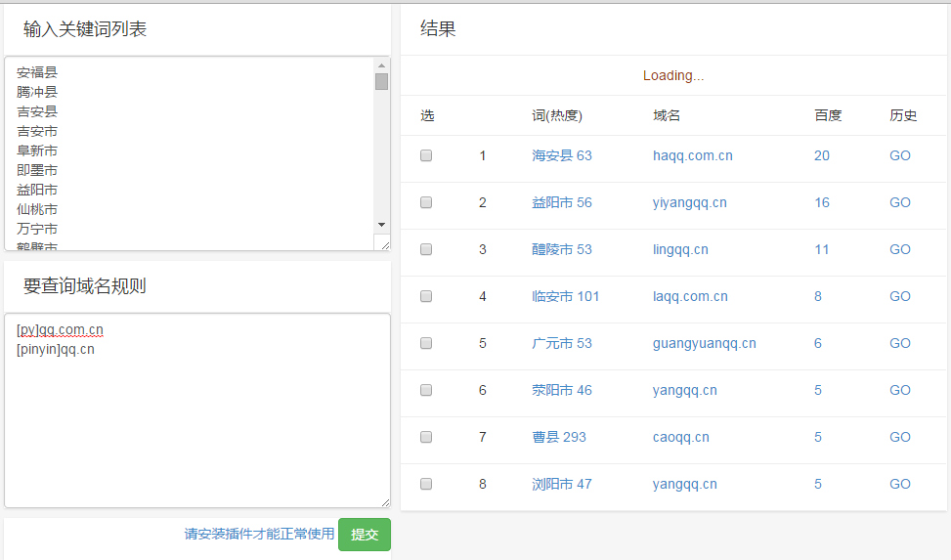
Task: Open GO history link for yiyangqq.cn
Action: tap(899, 202)
